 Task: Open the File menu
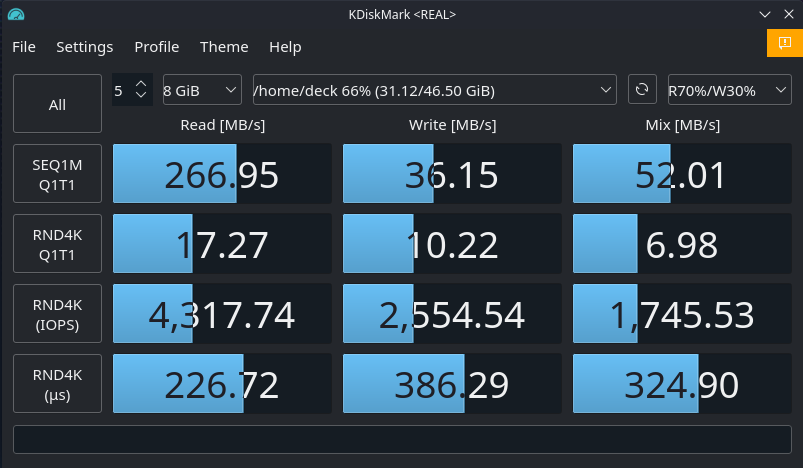click(24, 47)
